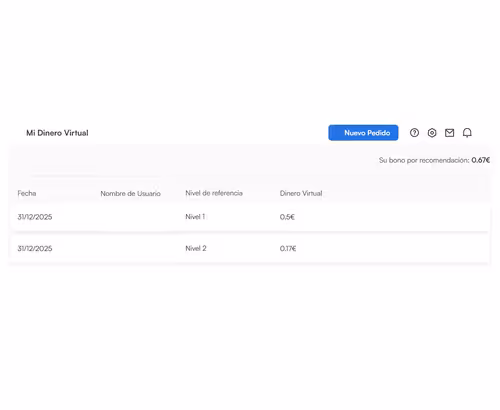Select the 0.5€ amount cell

[x=287, y=217]
